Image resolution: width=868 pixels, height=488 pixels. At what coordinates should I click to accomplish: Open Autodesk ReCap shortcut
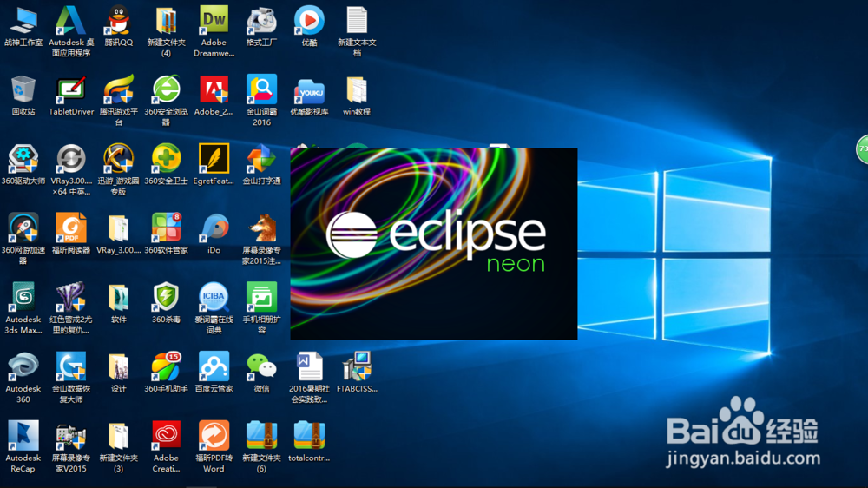click(x=23, y=436)
